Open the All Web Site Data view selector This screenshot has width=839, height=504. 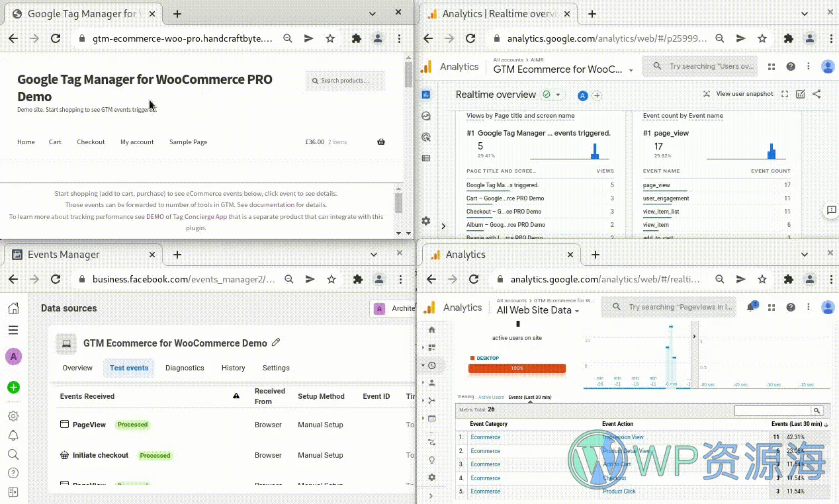click(538, 310)
